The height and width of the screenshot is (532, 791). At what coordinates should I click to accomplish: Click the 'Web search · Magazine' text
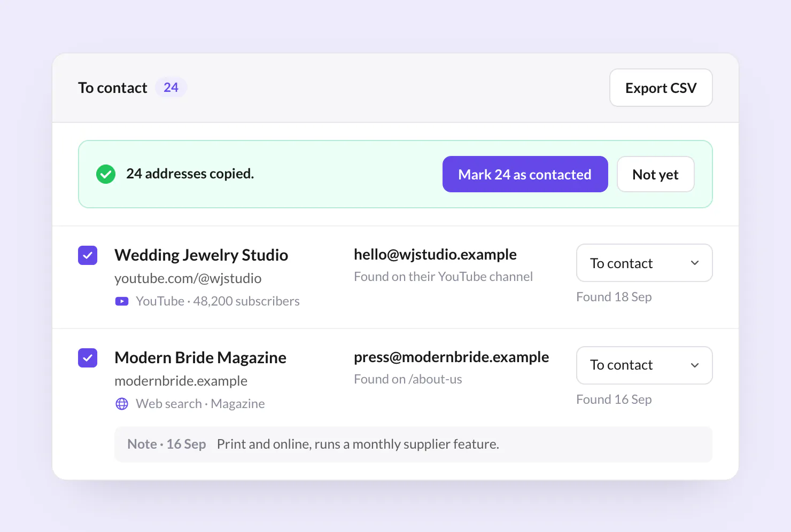pyautogui.click(x=200, y=404)
